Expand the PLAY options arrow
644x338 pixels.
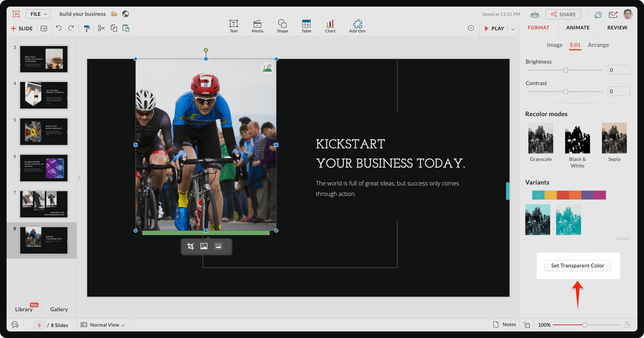tap(513, 29)
